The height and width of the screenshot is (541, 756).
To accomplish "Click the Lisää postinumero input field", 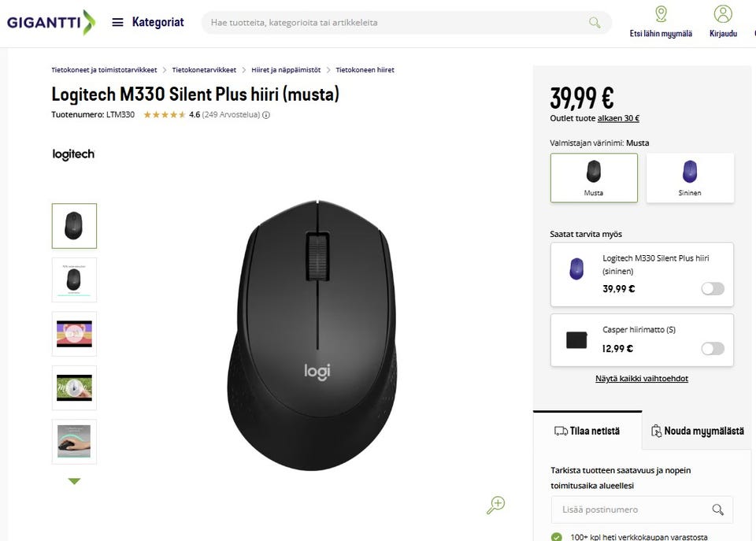I will pos(630,510).
